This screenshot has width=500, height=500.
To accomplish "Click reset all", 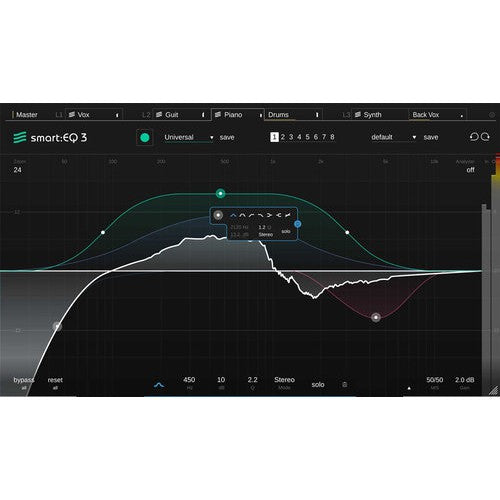I will [55, 383].
